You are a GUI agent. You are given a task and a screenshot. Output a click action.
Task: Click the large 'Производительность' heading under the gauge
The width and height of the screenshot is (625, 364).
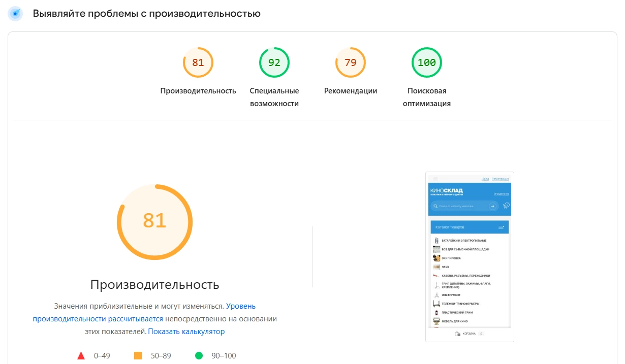[155, 284]
